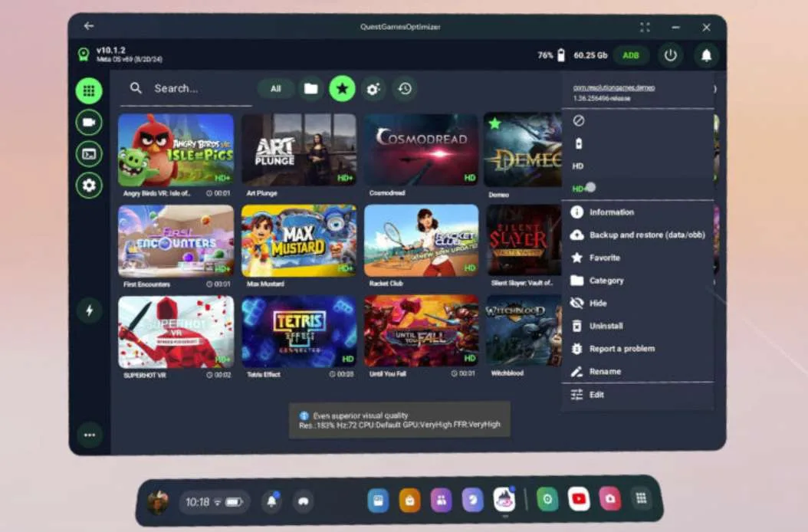This screenshot has width=808, height=532.
Task: Open the history clock filter icon
Action: (x=405, y=89)
